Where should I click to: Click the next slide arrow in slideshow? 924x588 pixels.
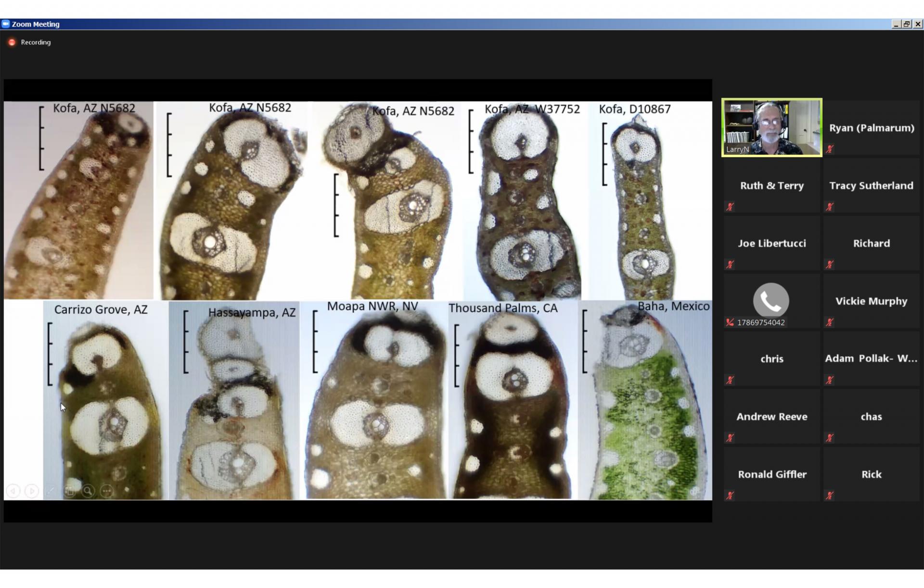[32, 491]
